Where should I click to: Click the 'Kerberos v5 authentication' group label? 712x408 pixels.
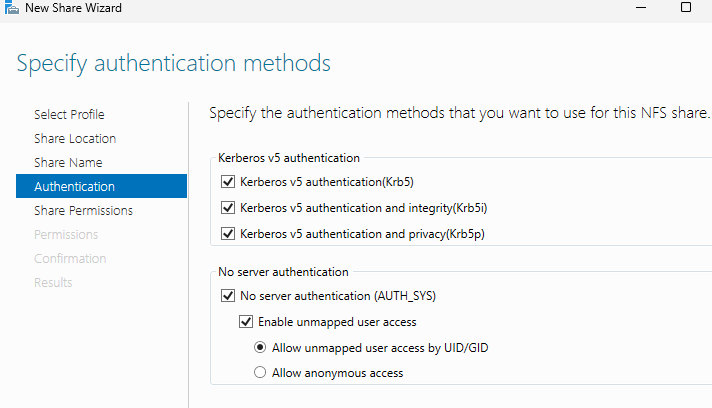click(x=289, y=158)
